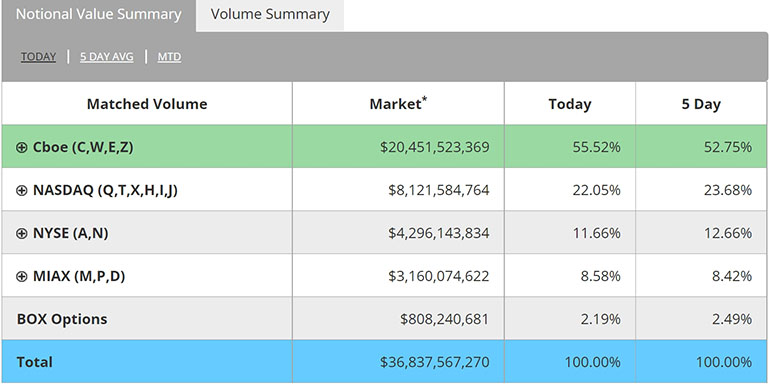Click the TODAY filter link

coord(38,57)
